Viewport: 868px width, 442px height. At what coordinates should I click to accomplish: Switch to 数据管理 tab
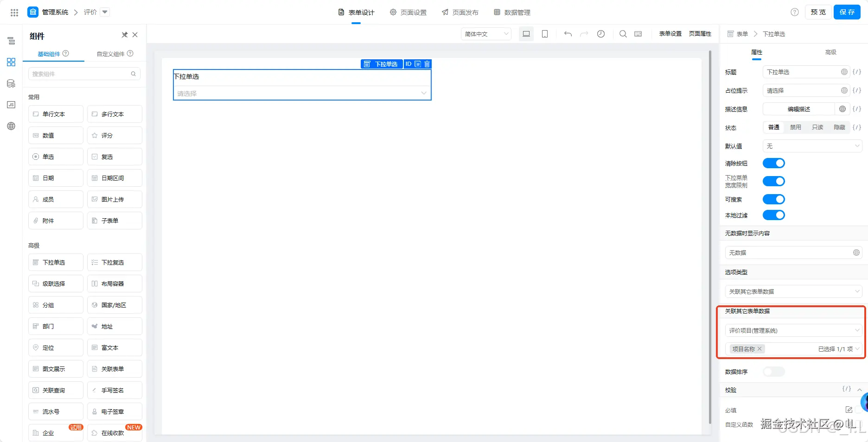[512, 13]
